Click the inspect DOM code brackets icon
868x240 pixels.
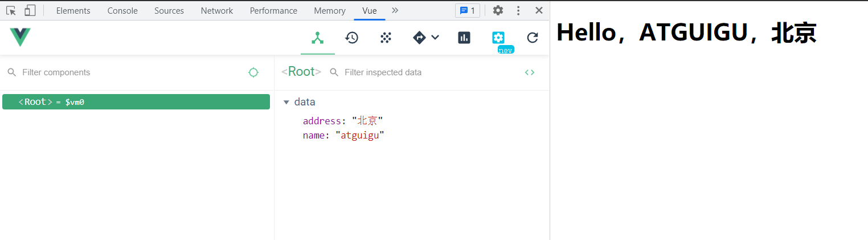530,72
